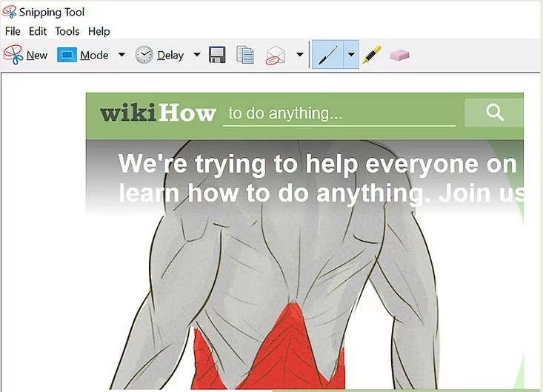Select the Pen tool

327,55
